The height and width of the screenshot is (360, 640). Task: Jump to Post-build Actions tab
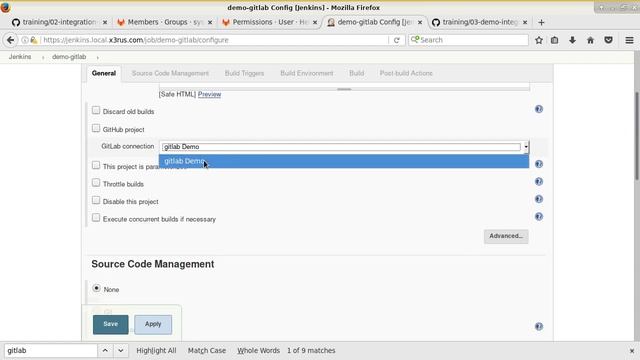click(x=406, y=73)
